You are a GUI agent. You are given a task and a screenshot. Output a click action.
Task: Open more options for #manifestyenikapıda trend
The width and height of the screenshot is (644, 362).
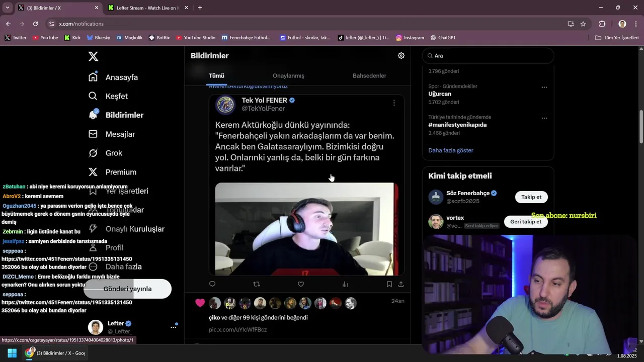pos(544,118)
